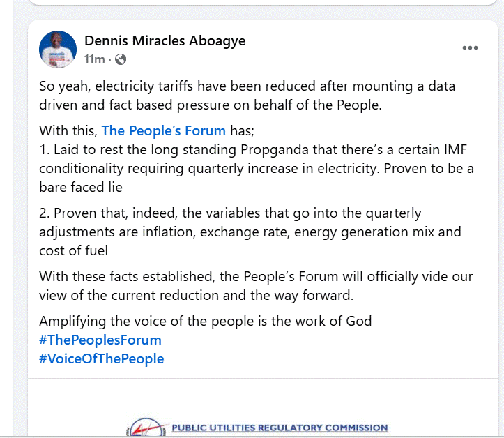Open the post options three-dot menu
This screenshot has height=438, width=504.
471,48
